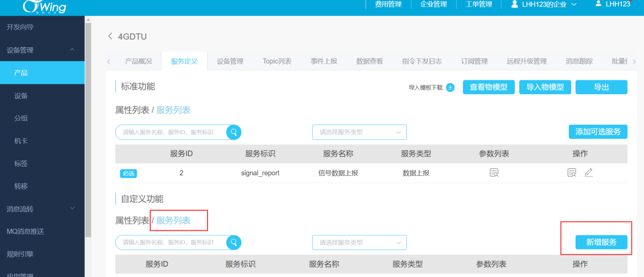Expand the 消息流转 sidebar menu
Screen dimensions: 644x277
click(72, 208)
